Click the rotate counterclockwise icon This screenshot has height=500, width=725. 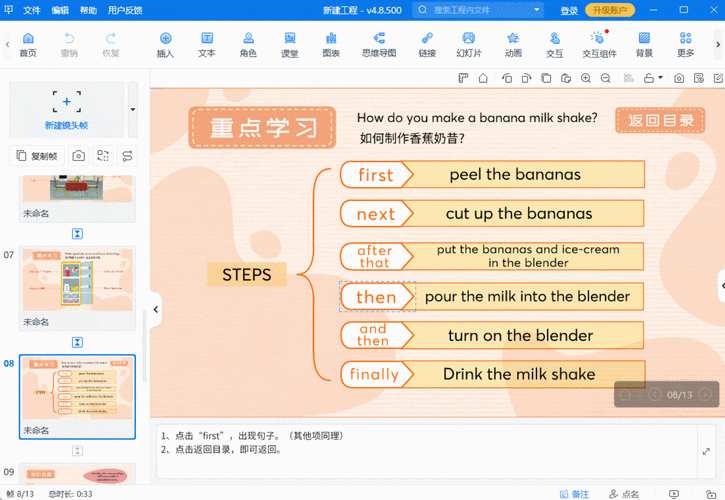pyautogui.click(x=507, y=78)
